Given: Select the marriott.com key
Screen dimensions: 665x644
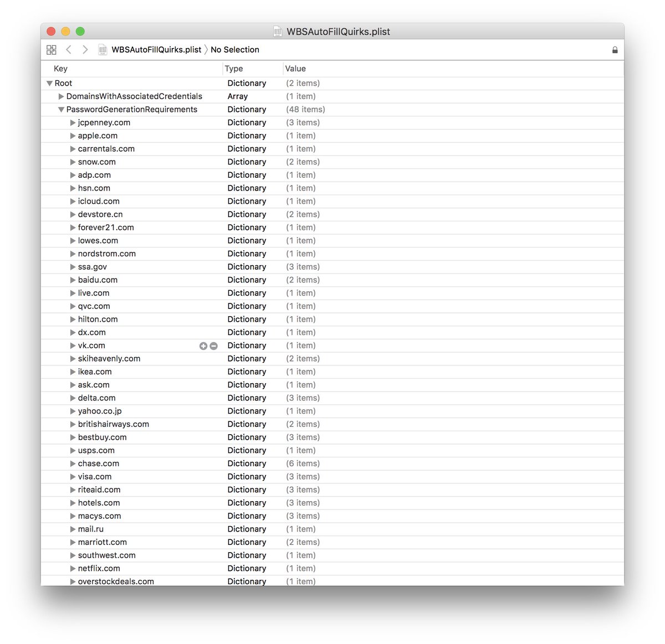Looking at the screenshot, I should [103, 542].
